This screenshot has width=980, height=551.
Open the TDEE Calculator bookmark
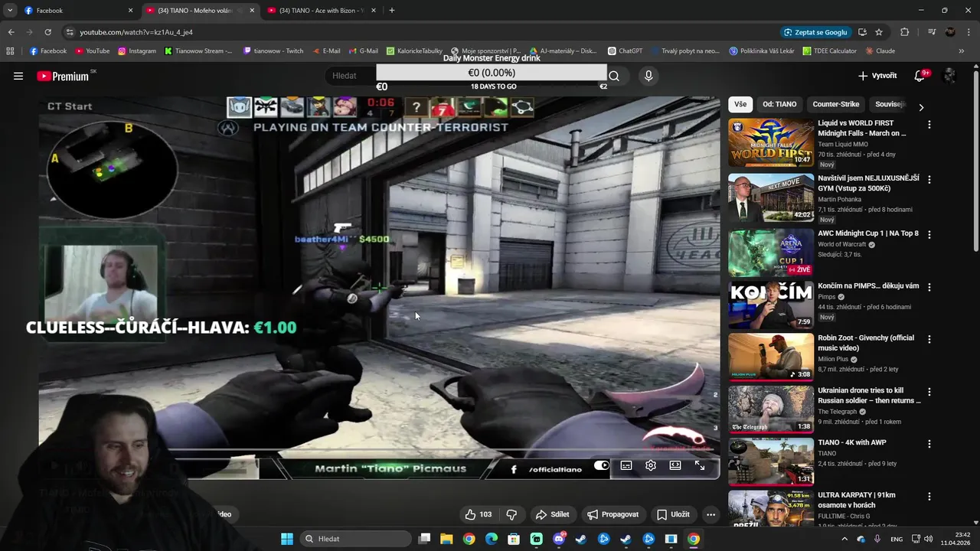830,51
